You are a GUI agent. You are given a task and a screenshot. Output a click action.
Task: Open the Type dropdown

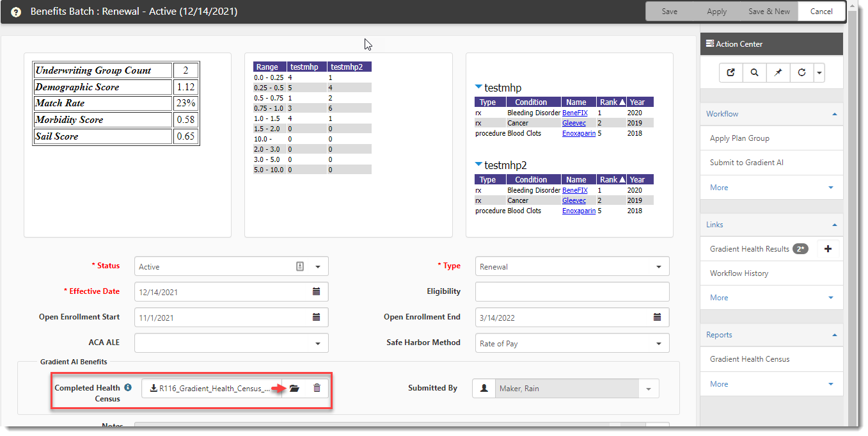[659, 267]
